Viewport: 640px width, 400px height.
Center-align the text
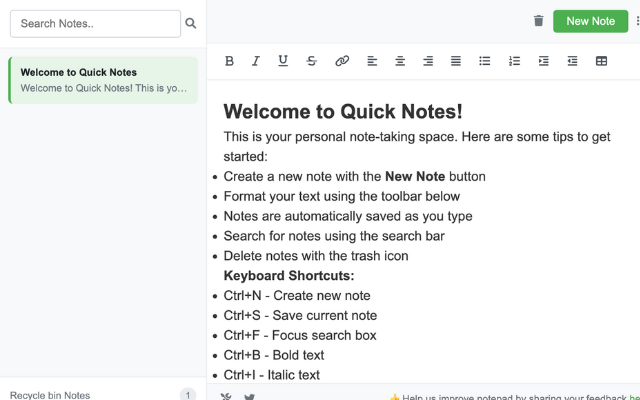tap(400, 61)
